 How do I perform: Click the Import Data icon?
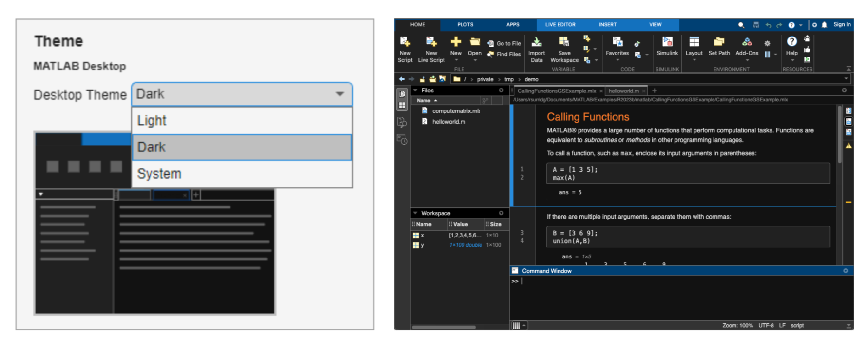point(536,42)
